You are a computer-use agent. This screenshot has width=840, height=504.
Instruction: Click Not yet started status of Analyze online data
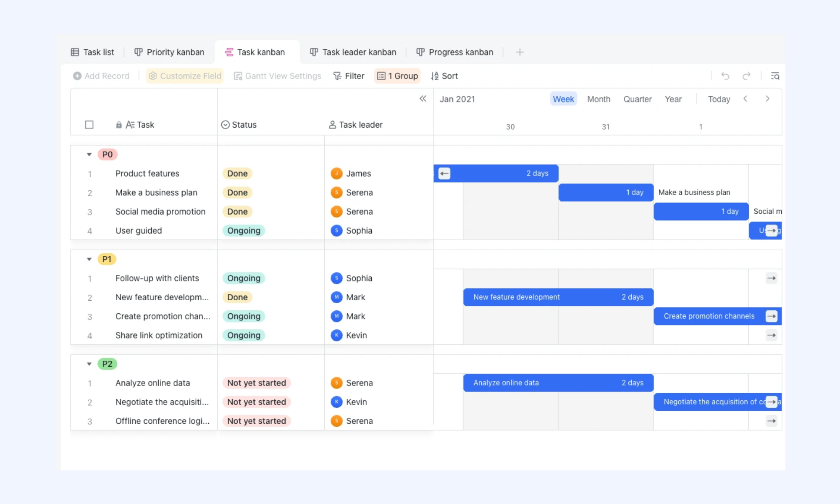tap(256, 383)
